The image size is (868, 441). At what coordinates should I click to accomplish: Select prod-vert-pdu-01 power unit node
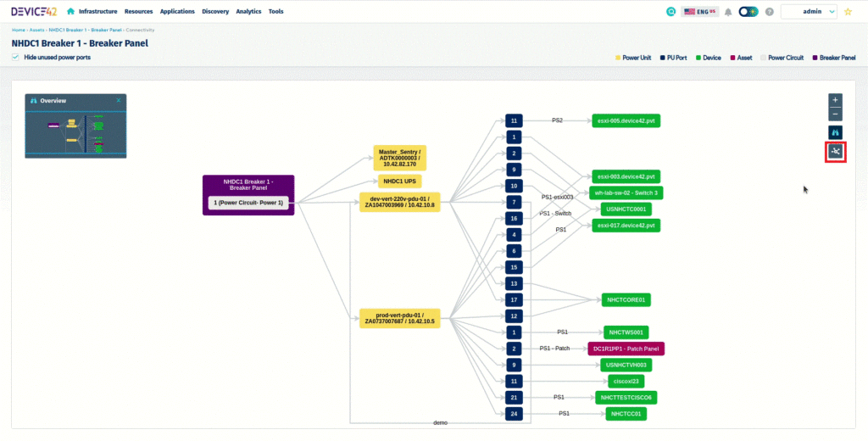[x=400, y=318]
